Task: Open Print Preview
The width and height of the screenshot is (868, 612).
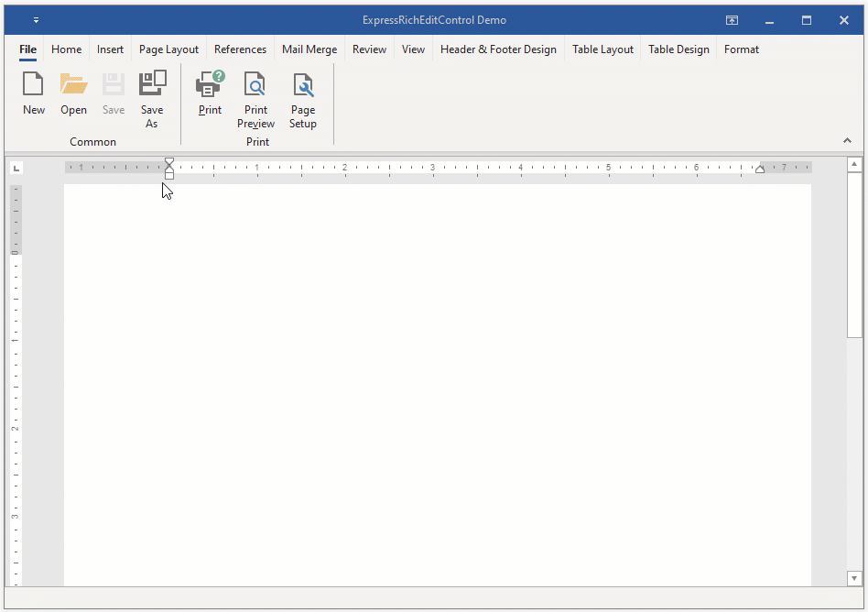Action: tap(255, 96)
